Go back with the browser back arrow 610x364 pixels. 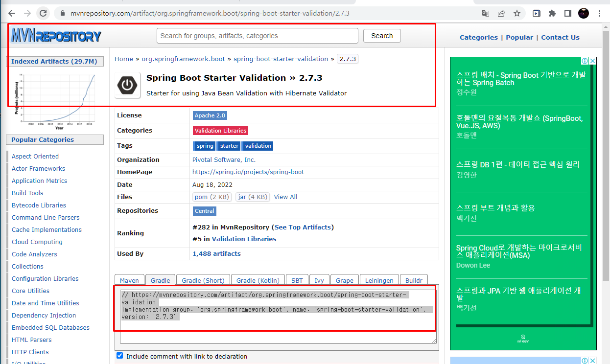coord(12,13)
